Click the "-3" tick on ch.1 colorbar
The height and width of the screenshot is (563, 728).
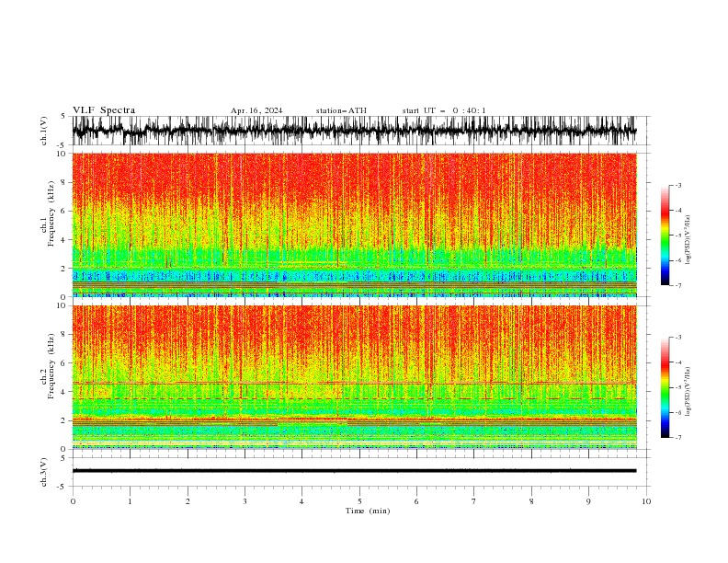[678, 185]
